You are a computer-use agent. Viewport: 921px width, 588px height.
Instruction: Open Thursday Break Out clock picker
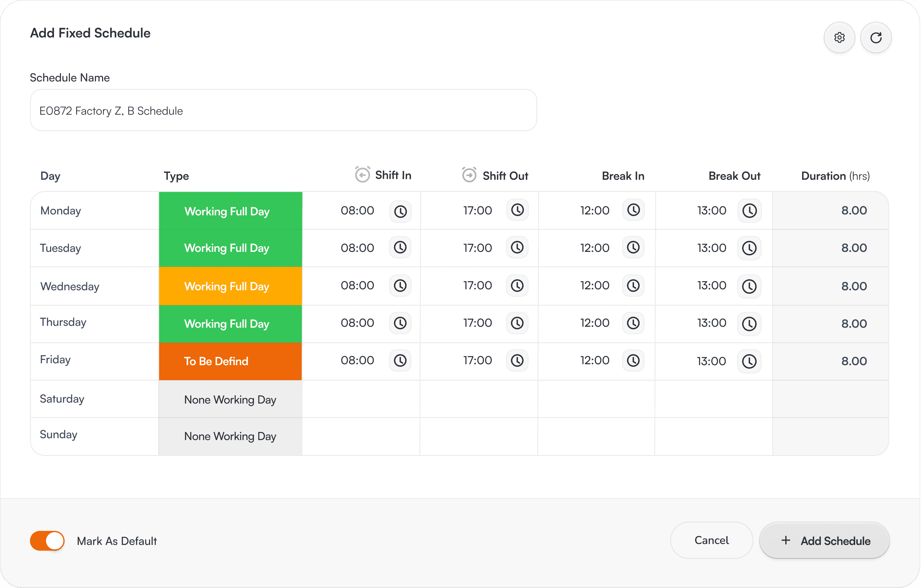pos(749,324)
